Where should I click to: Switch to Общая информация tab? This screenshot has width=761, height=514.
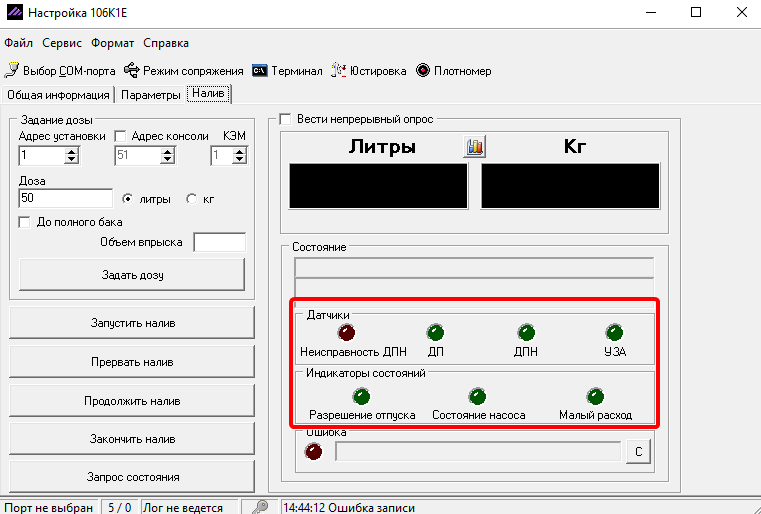(58, 95)
